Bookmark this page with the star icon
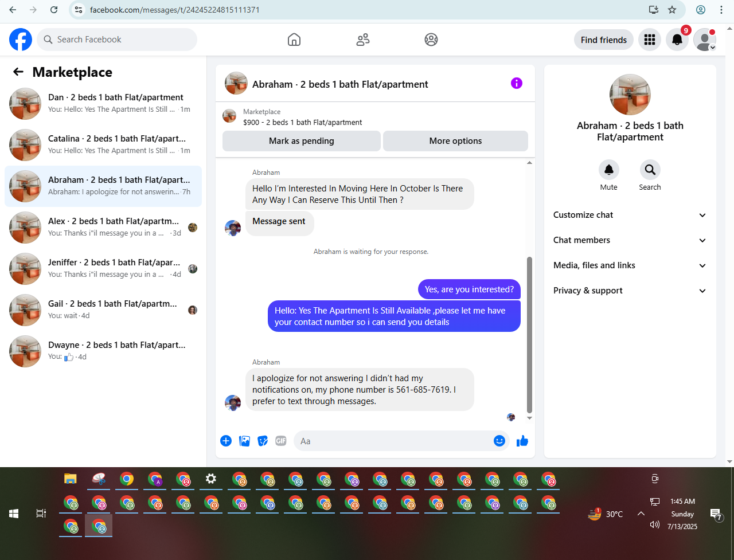 [x=672, y=10]
